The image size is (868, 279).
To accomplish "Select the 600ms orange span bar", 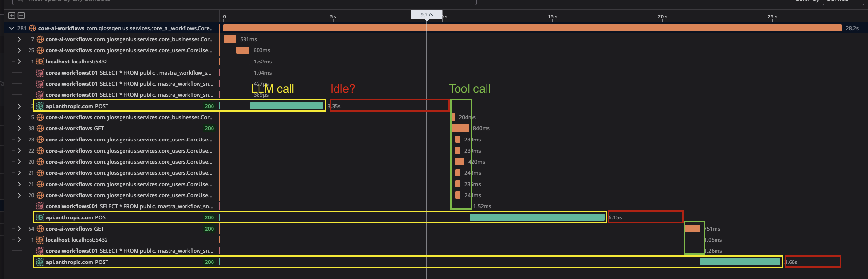I will tap(243, 50).
